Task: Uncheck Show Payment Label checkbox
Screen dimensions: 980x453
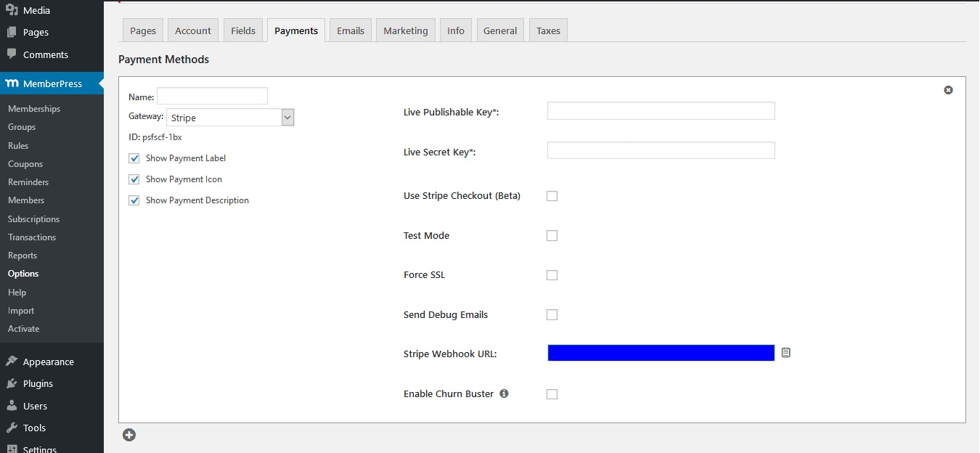Action: click(x=134, y=158)
